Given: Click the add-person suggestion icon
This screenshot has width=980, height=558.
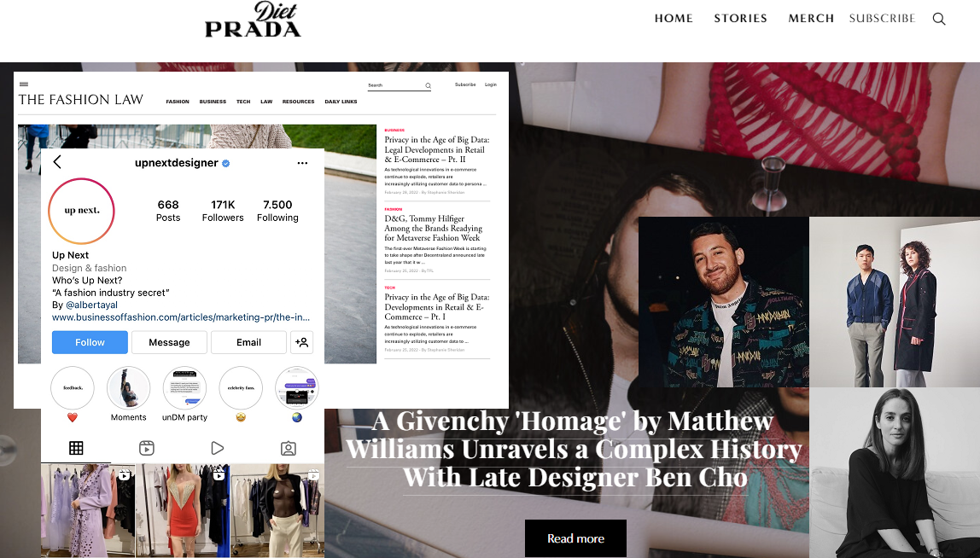Looking at the screenshot, I should coord(302,342).
